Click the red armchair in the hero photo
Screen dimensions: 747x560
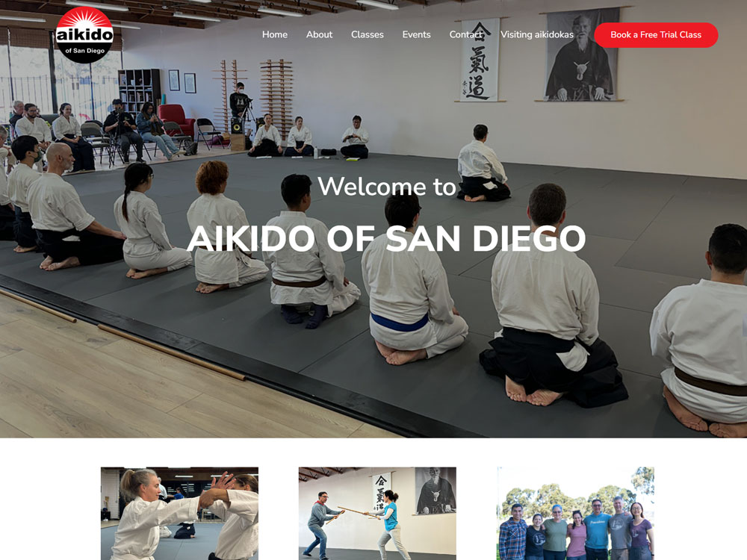click(x=176, y=120)
